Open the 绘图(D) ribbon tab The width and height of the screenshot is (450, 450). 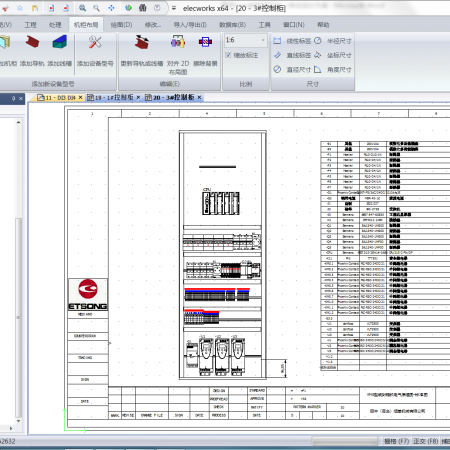tap(121, 25)
